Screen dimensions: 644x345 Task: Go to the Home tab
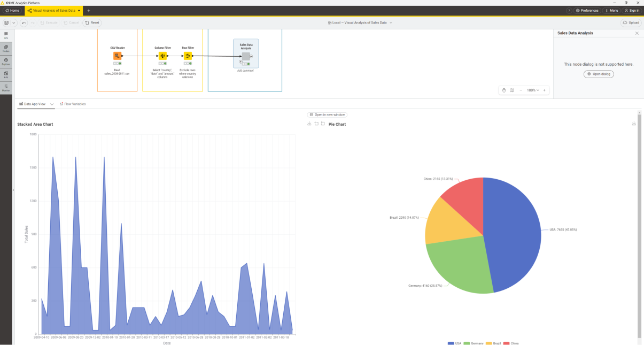[12, 10]
